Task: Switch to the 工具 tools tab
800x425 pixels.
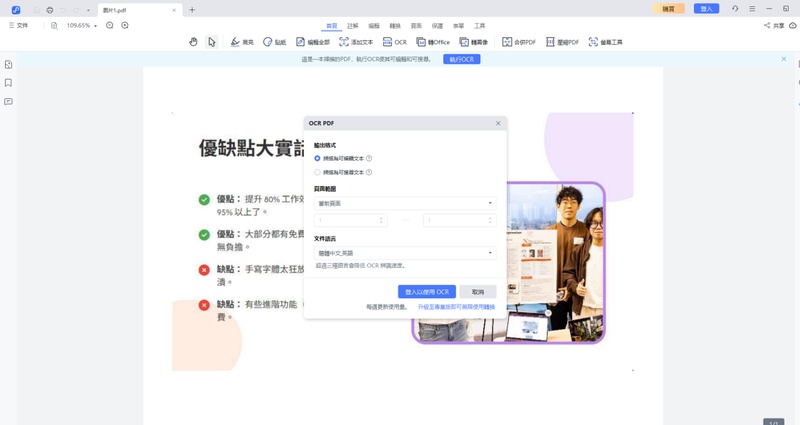Action: pyautogui.click(x=480, y=26)
